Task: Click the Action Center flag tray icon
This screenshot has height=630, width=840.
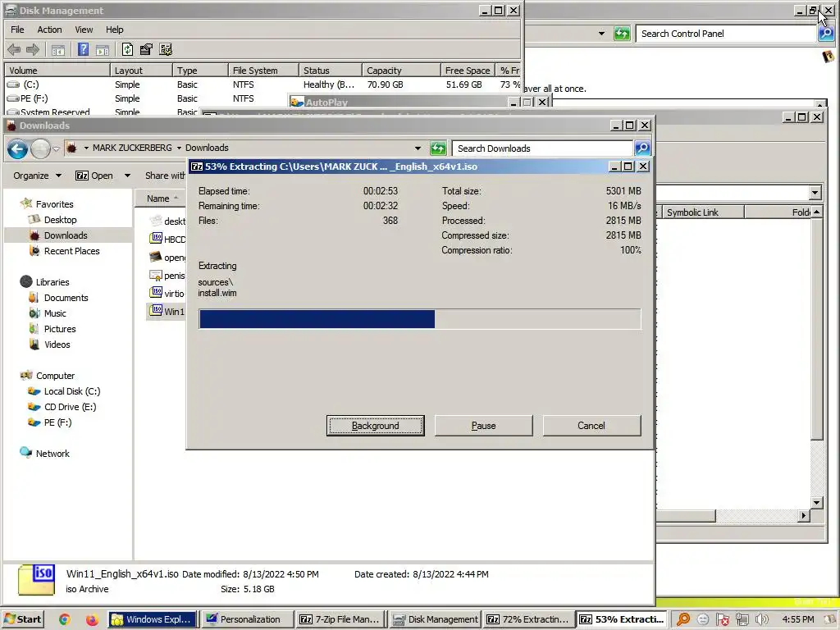Action: tap(722, 619)
